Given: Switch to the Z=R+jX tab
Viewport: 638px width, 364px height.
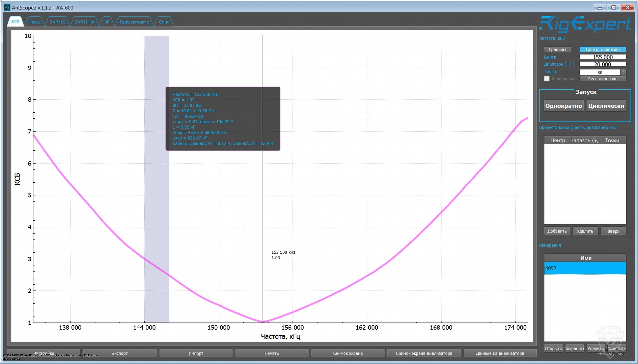Looking at the screenshot, I should (57, 22).
